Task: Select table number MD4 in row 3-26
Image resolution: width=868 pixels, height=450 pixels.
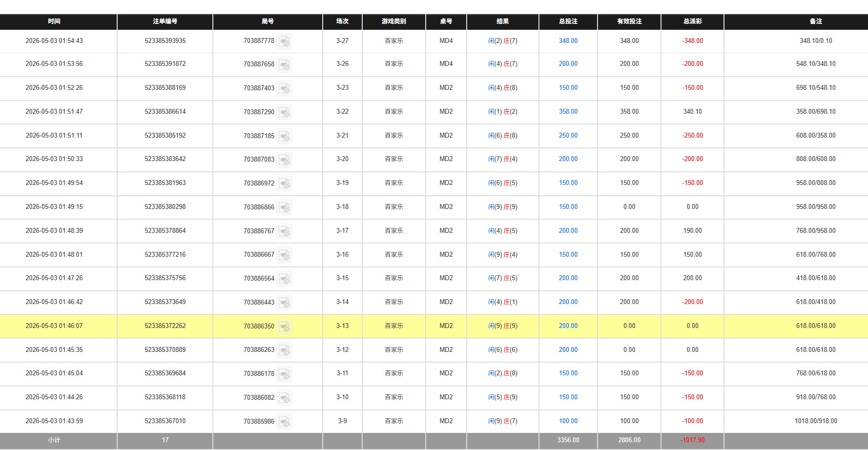Action: click(446, 64)
